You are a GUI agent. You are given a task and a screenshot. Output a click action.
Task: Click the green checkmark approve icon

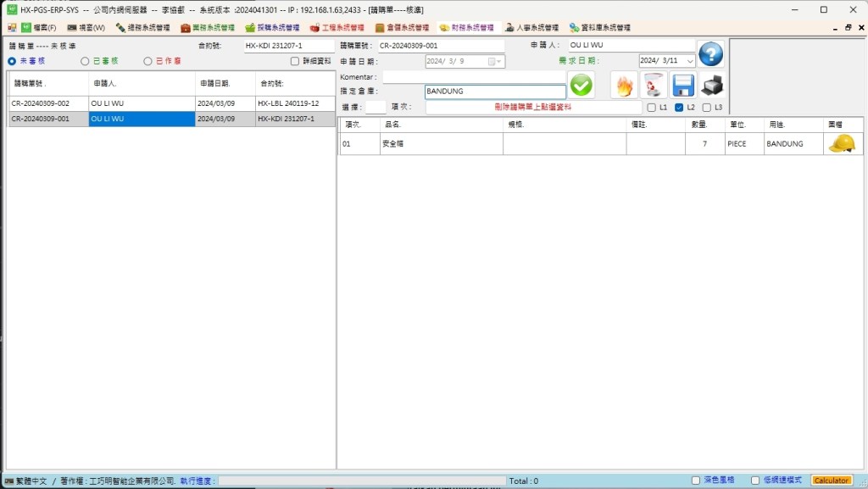pos(581,85)
